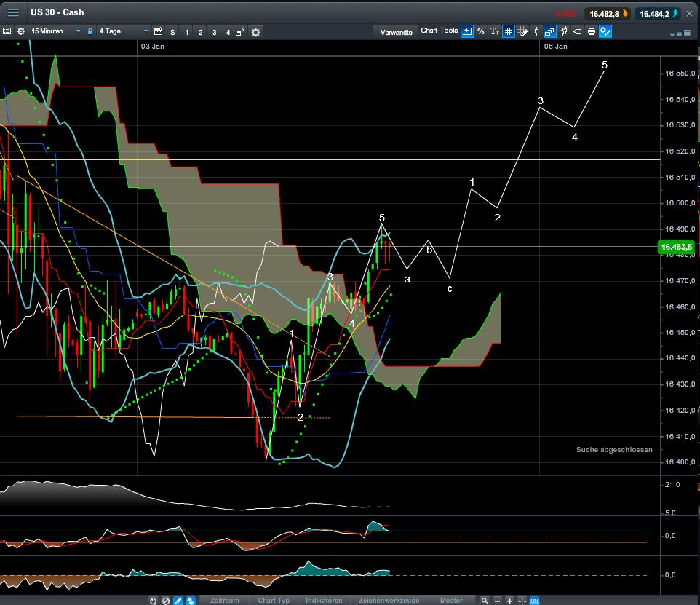Open the list view icon below the title
The height and width of the screenshot is (605, 700).
pos(7,31)
